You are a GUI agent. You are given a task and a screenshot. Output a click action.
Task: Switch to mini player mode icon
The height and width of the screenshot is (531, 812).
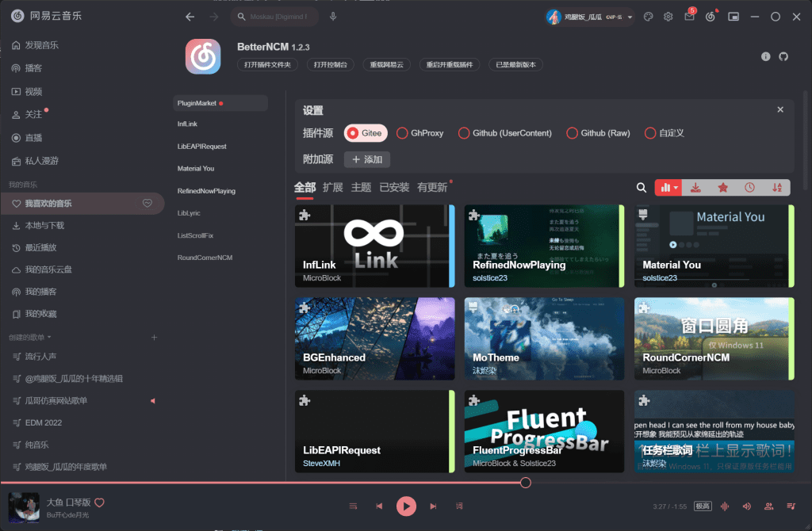pyautogui.click(x=733, y=17)
